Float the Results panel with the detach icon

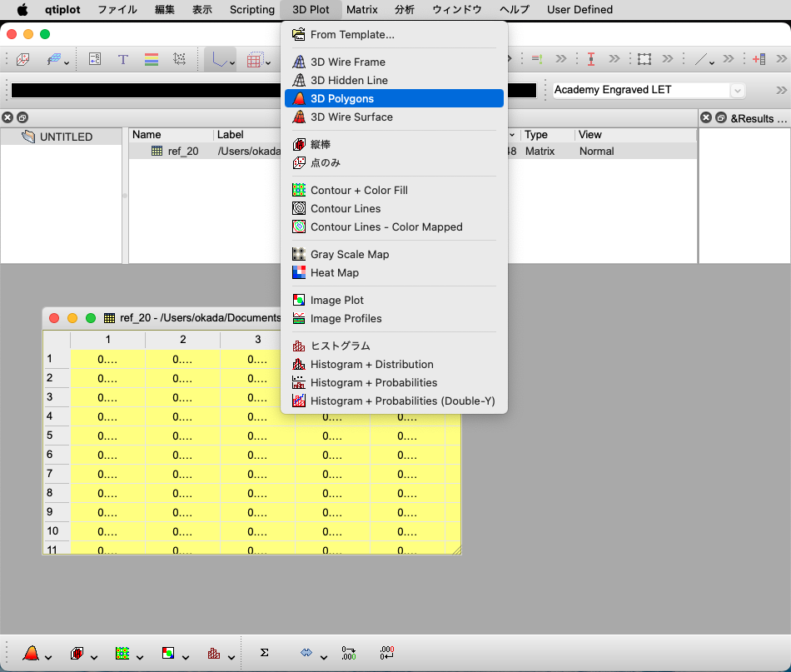pyautogui.click(x=721, y=117)
